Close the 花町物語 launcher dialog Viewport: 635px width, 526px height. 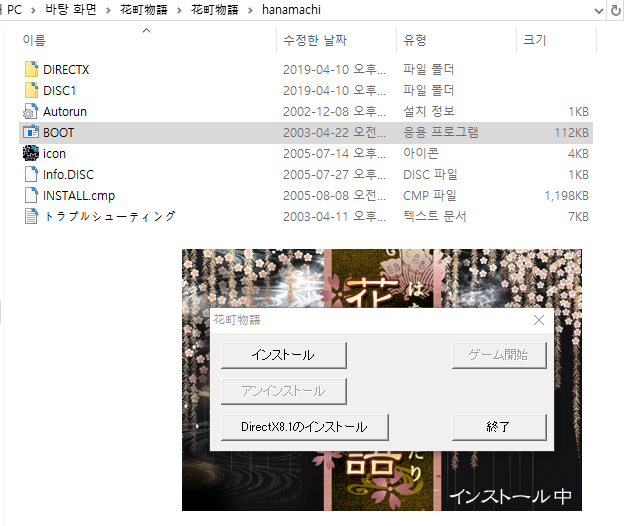pyautogui.click(x=539, y=320)
